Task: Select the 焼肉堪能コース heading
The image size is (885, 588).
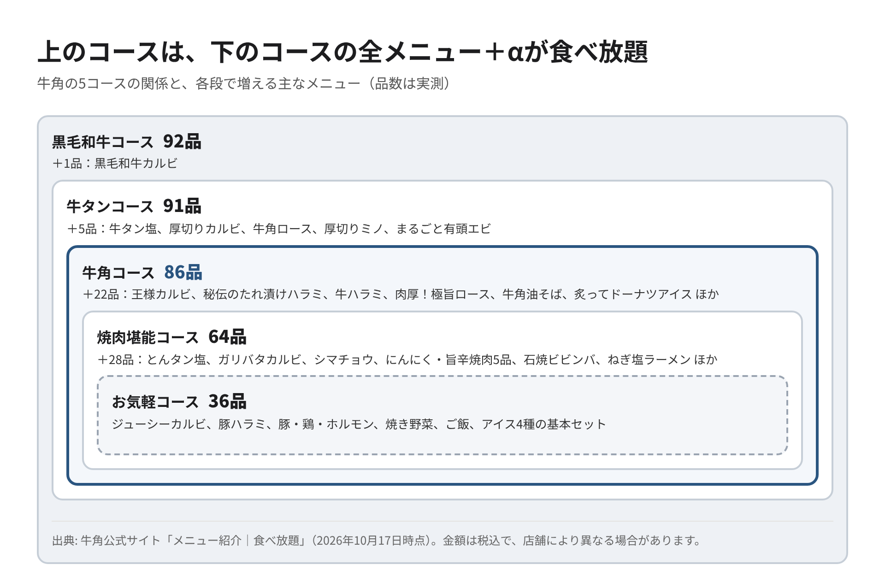Action: coord(148,337)
